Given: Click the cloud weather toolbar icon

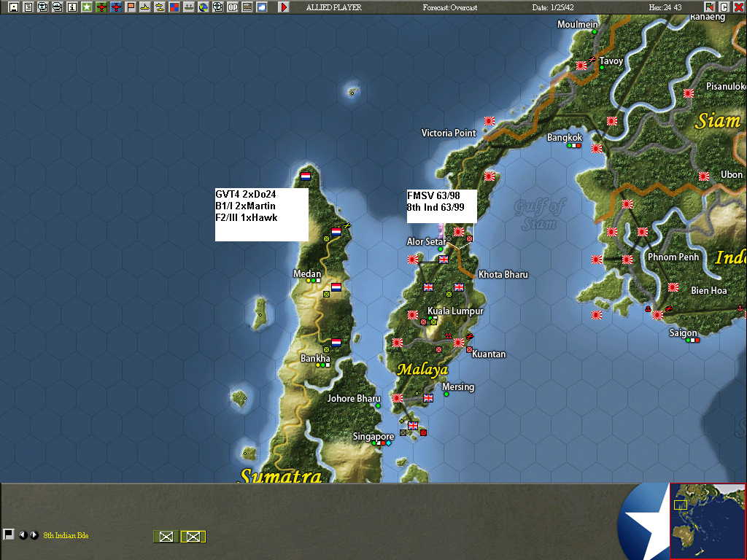Looking at the screenshot, I should coord(262,7).
